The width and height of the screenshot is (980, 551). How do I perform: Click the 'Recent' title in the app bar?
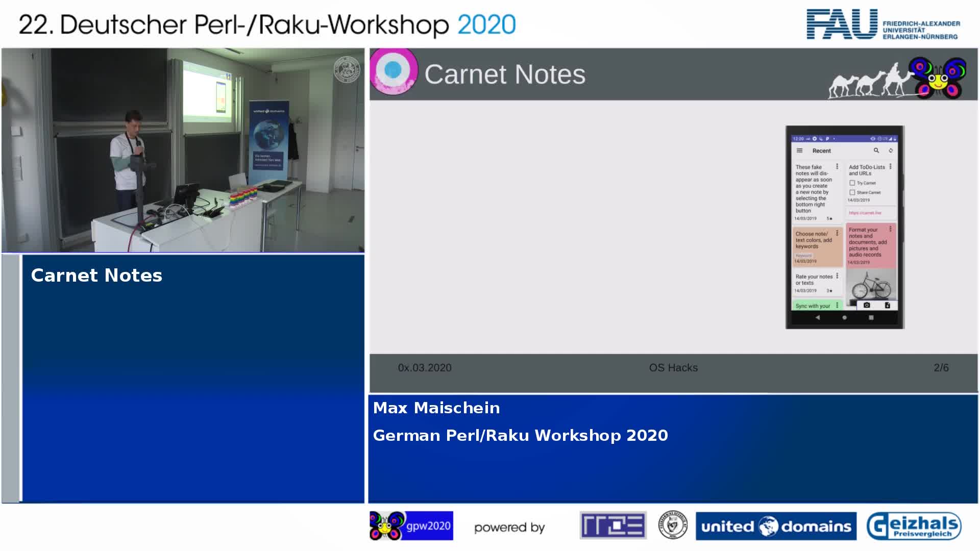click(x=821, y=151)
